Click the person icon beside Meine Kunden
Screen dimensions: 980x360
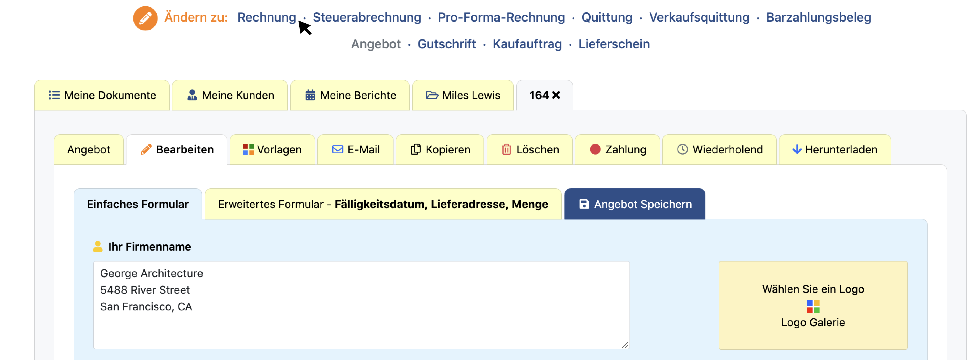[192, 95]
